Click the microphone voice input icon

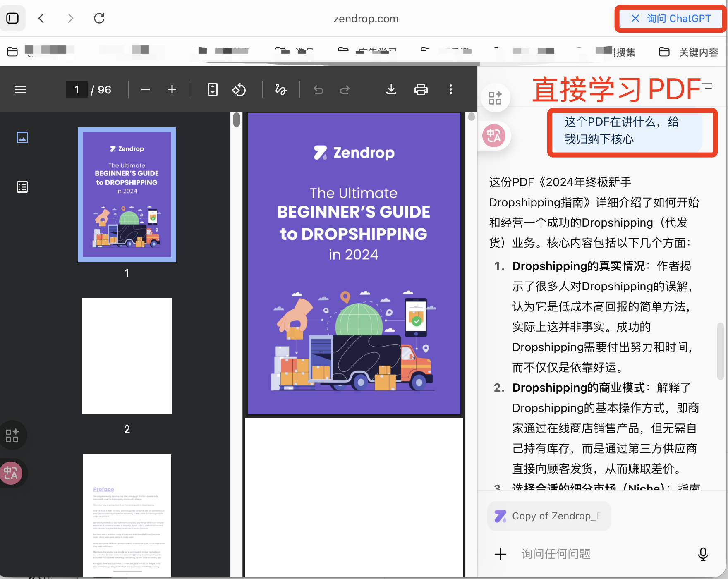(703, 554)
